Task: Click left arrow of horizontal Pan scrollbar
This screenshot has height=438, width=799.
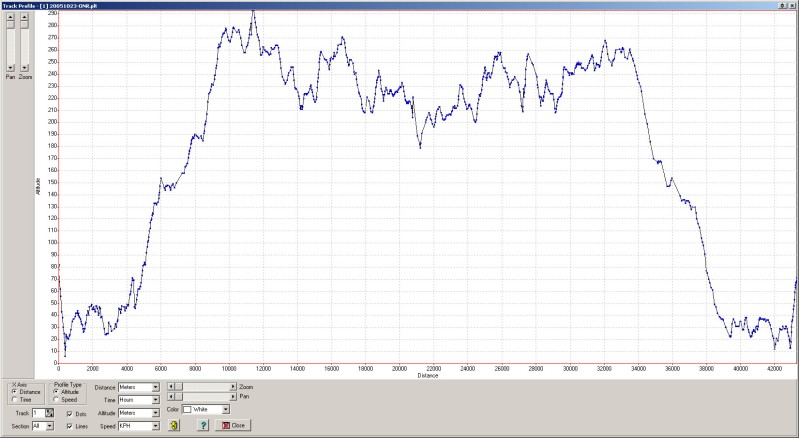Action: click(170, 398)
